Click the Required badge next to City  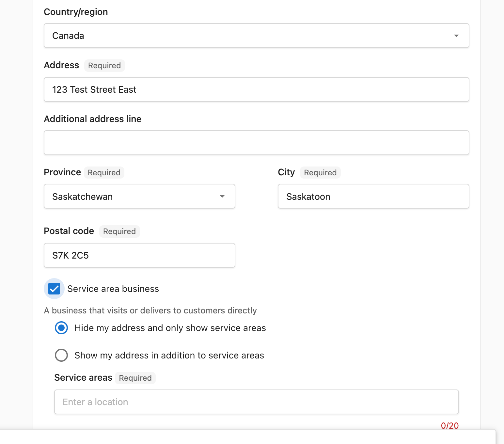click(320, 172)
